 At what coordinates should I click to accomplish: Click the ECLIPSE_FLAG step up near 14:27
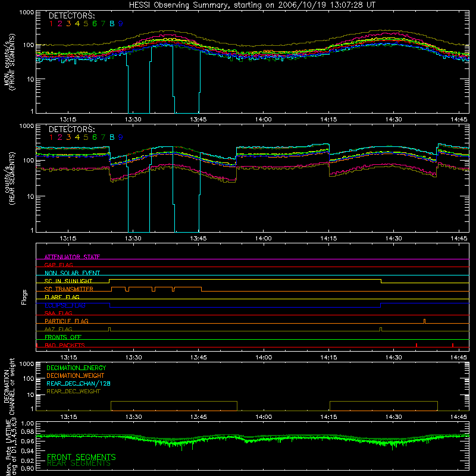(x=381, y=305)
